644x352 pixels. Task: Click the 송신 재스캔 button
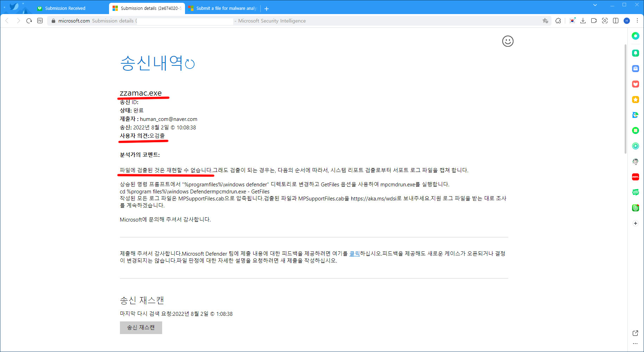141,327
